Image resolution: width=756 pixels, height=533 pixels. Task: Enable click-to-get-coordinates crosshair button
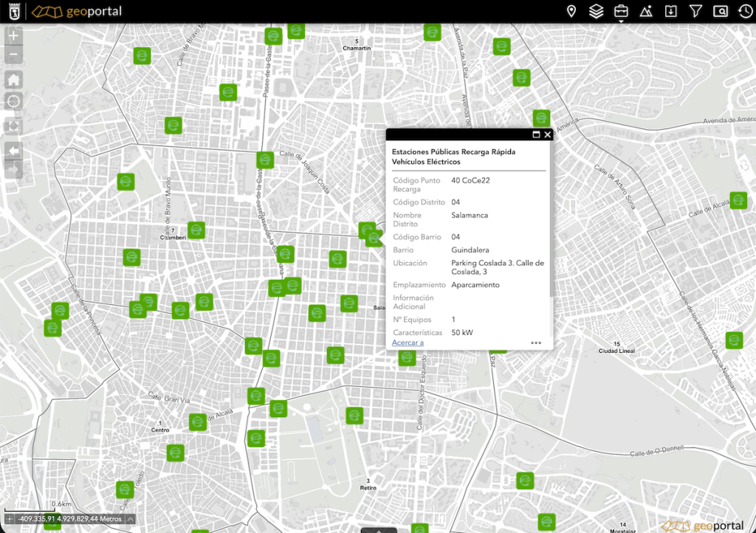[10, 518]
